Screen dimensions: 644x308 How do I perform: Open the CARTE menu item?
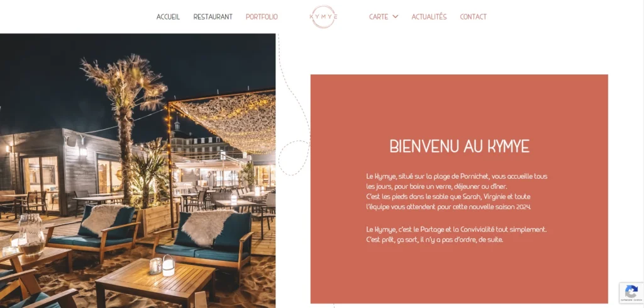coord(379,17)
